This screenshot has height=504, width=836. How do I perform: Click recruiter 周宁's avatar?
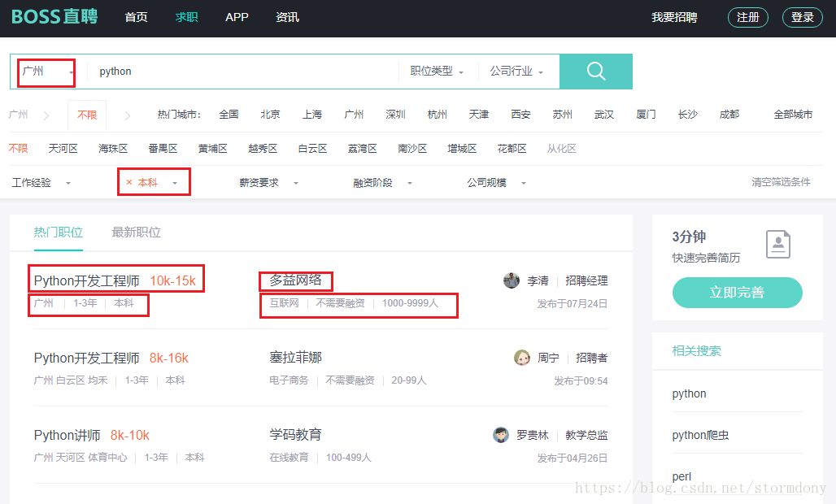click(x=522, y=358)
